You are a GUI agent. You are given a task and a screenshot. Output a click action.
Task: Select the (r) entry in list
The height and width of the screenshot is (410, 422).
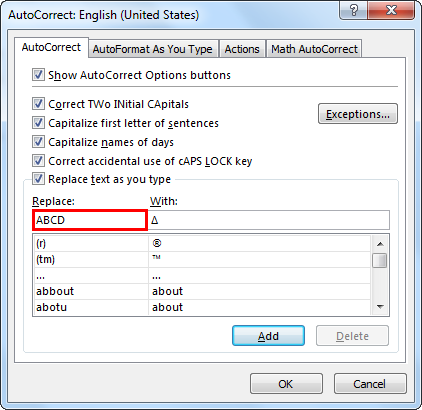[x=202, y=243]
